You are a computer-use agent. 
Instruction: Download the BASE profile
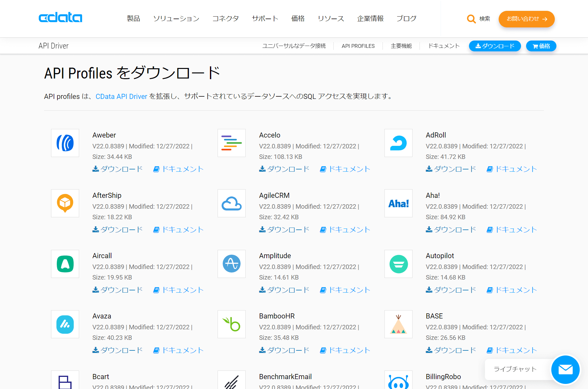tap(451, 350)
